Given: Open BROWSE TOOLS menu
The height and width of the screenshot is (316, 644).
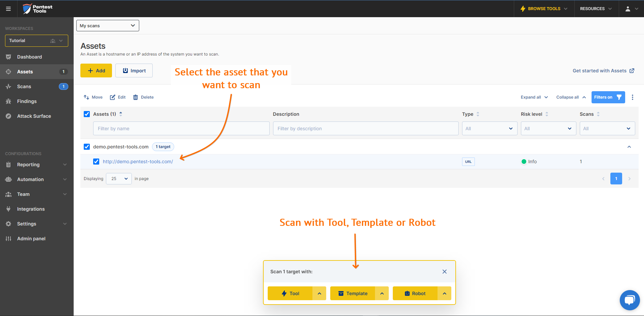Looking at the screenshot, I should point(544,9).
